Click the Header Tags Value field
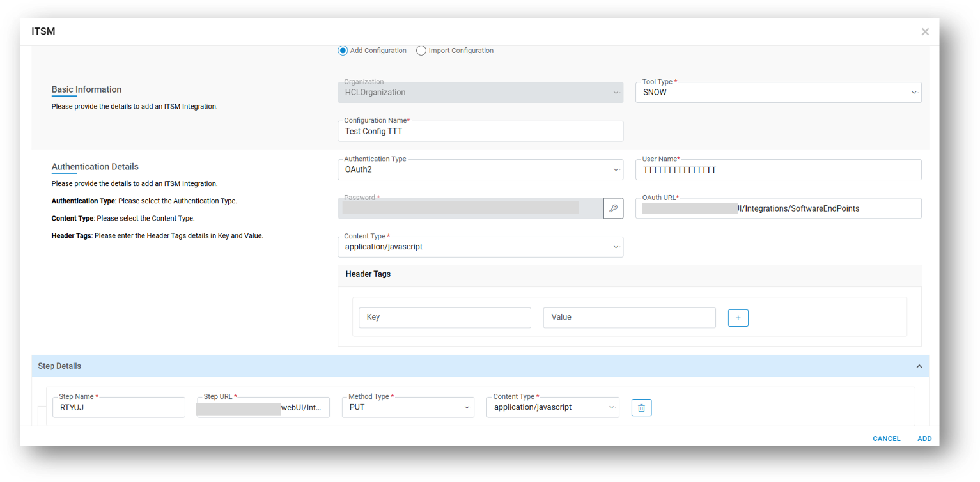 pos(629,318)
